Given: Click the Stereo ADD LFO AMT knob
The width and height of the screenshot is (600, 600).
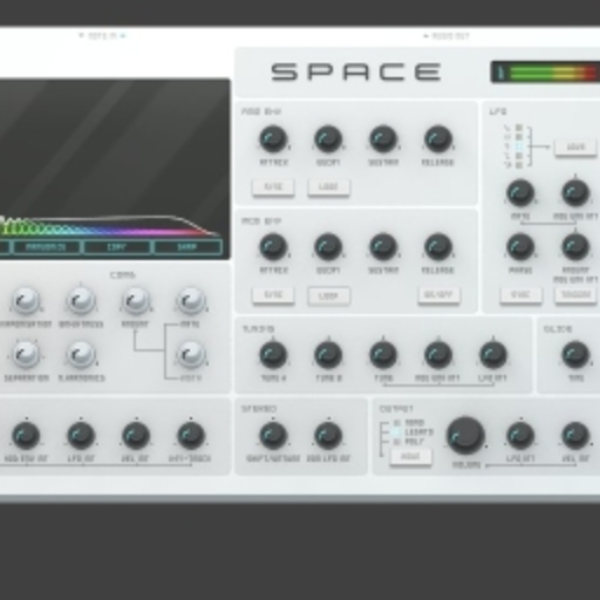Looking at the screenshot, I should (x=328, y=435).
